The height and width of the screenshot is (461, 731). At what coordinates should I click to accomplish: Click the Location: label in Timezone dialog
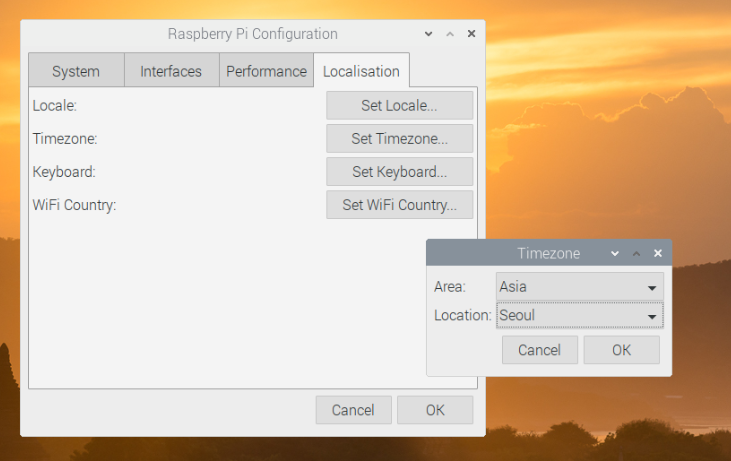[462, 315]
